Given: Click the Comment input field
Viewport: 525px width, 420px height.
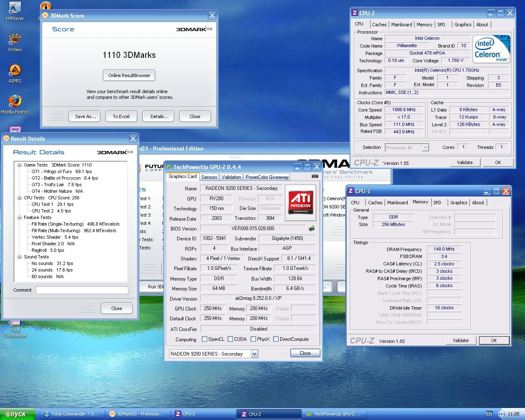Looking at the screenshot, I should (82, 290).
